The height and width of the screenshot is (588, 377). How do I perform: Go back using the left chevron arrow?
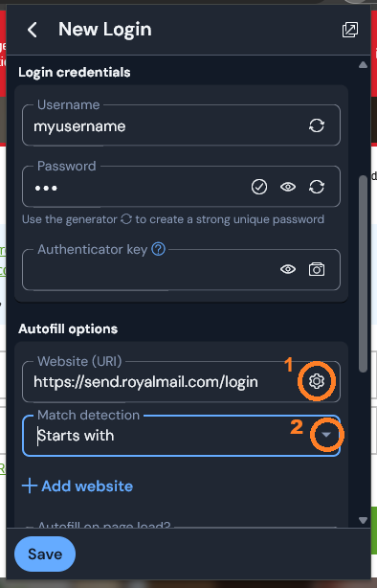click(33, 30)
